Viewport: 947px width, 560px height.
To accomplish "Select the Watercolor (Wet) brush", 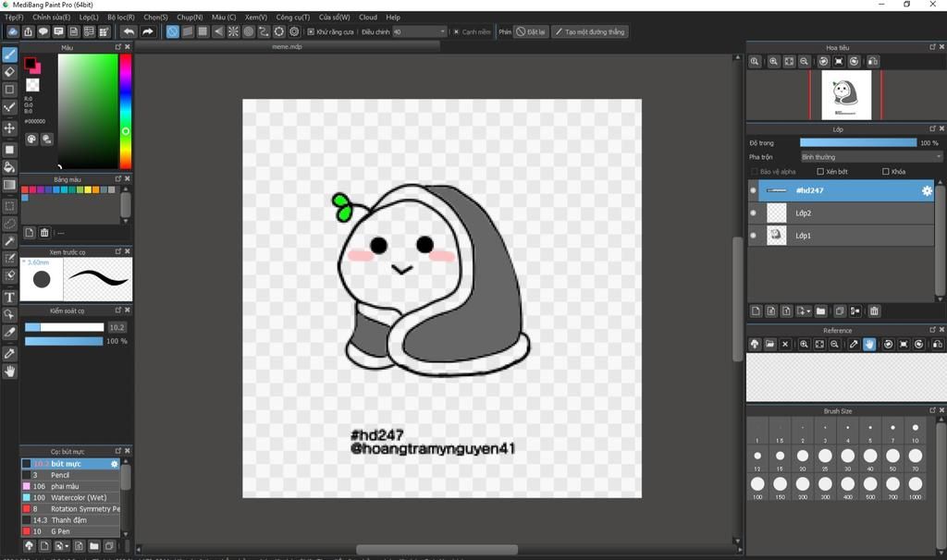I will tap(70, 498).
